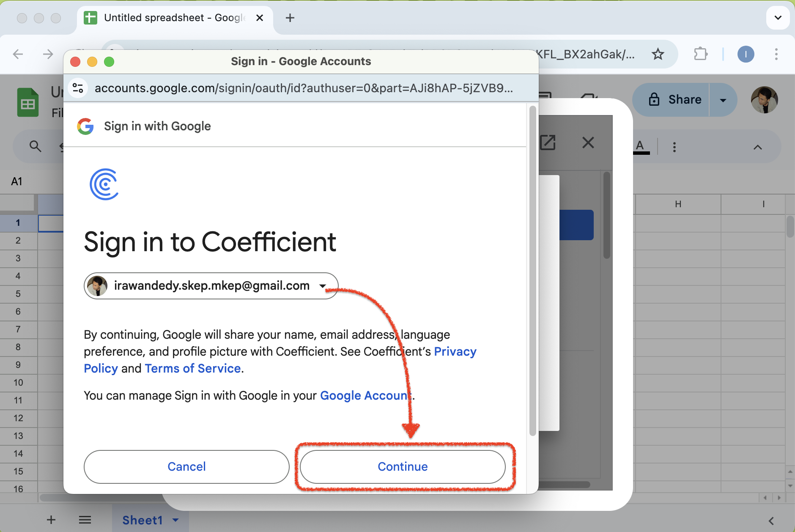Click the spreadsheet's scroll-right arrow
Screen dimensions: 795x532
(779, 498)
